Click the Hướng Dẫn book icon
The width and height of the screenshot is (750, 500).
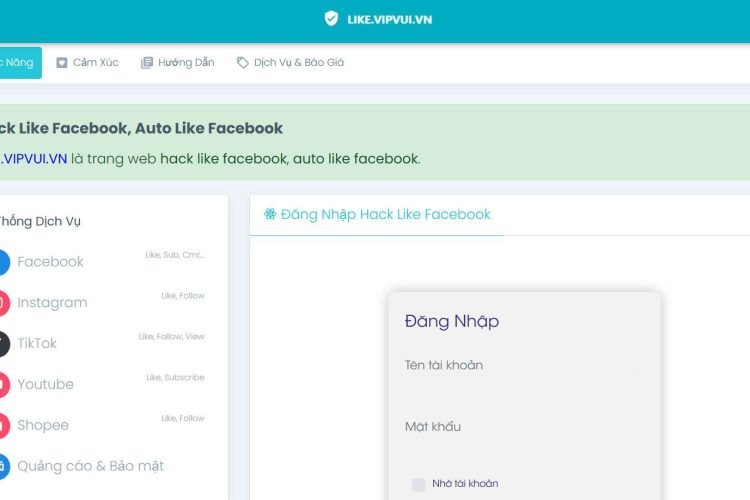pos(147,63)
